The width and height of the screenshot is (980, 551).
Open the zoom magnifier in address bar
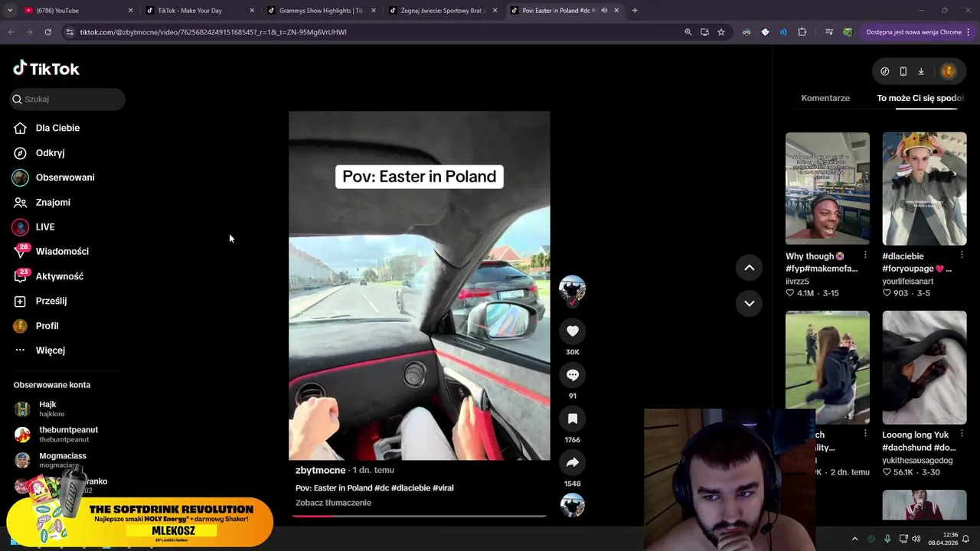tap(688, 32)
